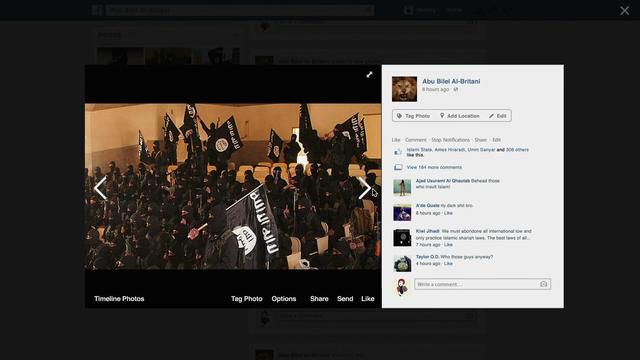
Task: Click Like in the photo bottom bar
Action: tap(367, 299)
